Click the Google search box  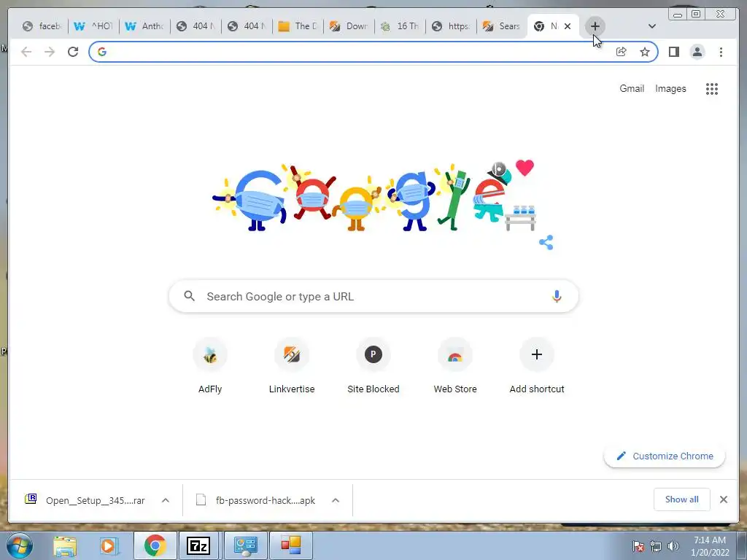click(373, 296)
